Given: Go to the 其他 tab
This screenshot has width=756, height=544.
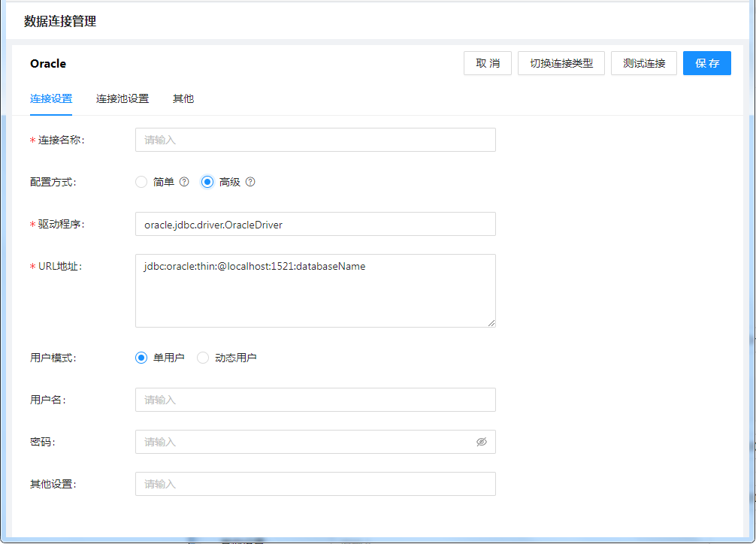Looking at the screenshot, I should pos(183,98).
